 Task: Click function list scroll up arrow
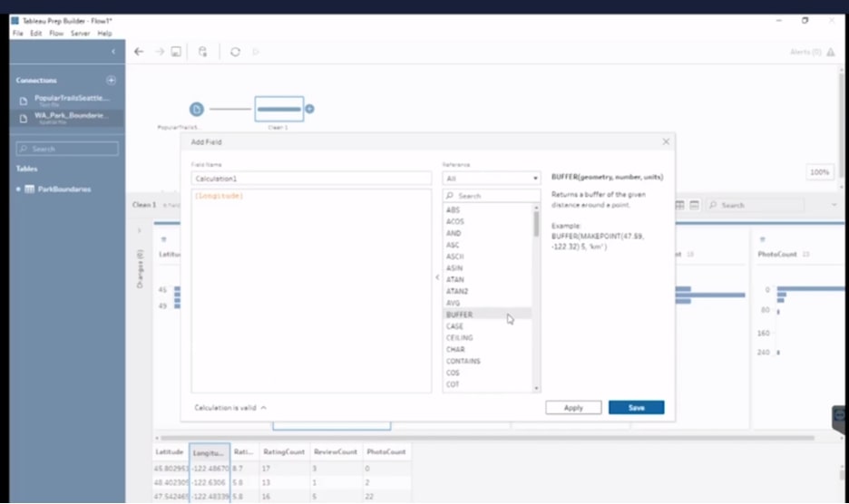tap(537, 208)
